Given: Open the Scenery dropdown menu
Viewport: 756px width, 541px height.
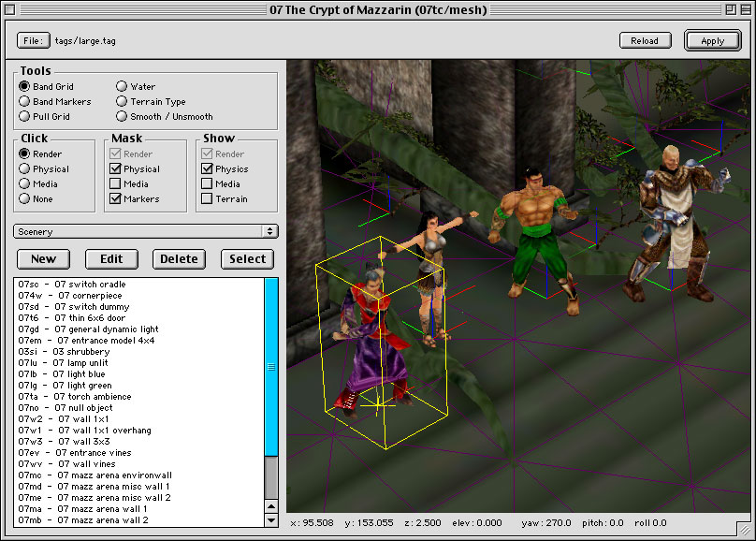Looking at the screenshot, I should point(145,231).
